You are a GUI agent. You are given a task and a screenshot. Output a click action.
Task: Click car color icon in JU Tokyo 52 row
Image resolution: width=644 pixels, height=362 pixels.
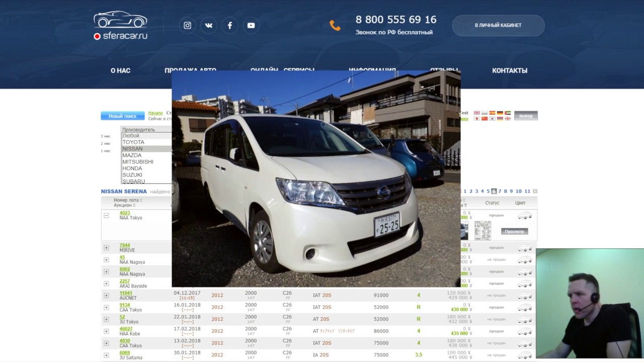525,319
